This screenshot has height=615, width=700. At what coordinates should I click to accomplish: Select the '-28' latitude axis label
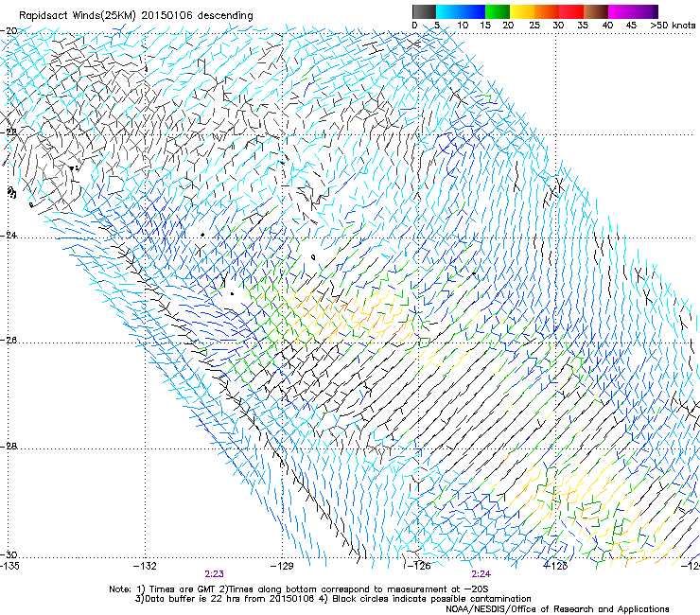(x=9, y=447)
